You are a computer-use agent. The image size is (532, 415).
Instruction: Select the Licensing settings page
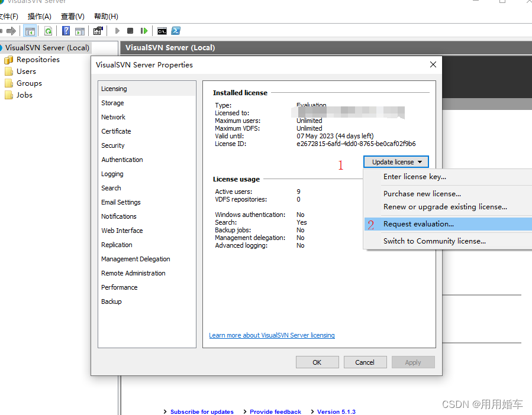(147, 89)
